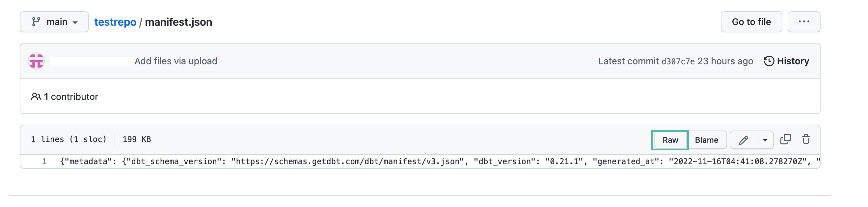Open the three-dot more options menu
Screen dimensions: 868x207
click(804, 22)
